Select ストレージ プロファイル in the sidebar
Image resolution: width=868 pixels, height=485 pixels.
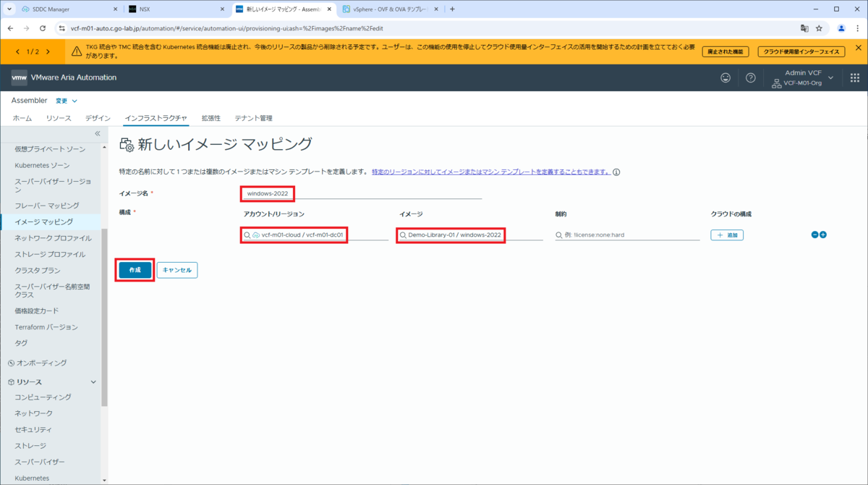pos(50,254)
